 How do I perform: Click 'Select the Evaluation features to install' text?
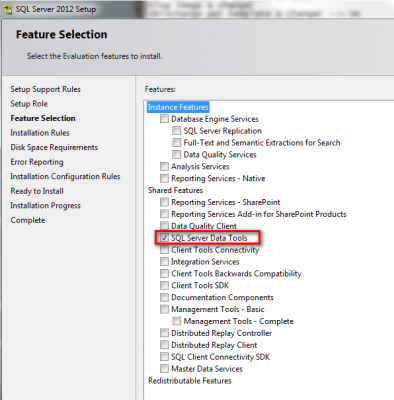click(x=95, y=56)
